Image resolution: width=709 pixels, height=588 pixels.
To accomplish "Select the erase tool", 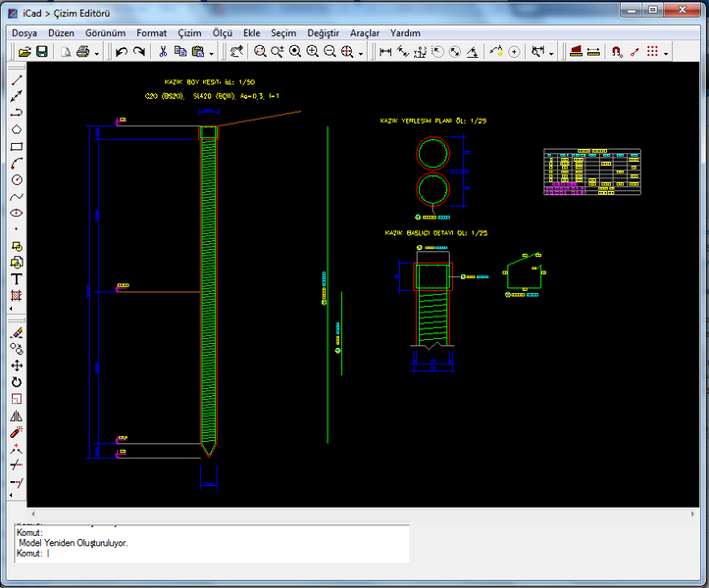I will coord(17,333).
